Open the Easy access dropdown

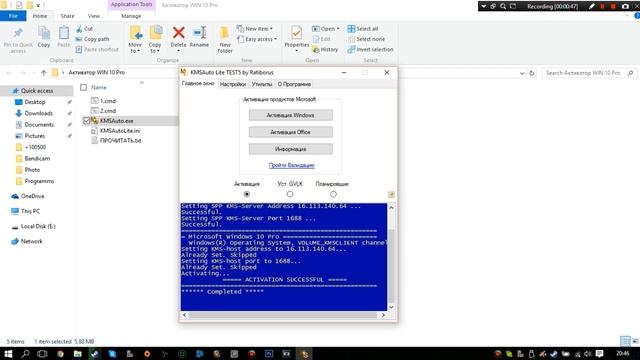click(257, 39)
